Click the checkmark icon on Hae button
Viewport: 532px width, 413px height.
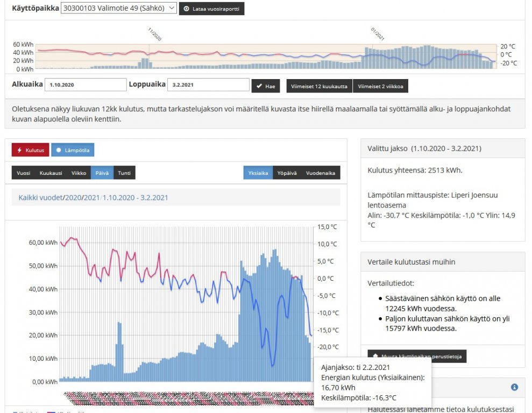(259, 86)
